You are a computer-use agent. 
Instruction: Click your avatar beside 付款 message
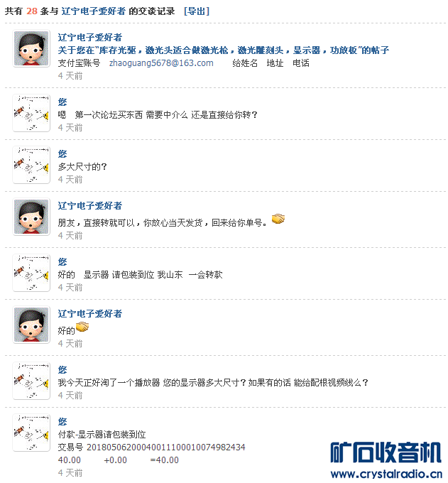[x=31, y=433]
